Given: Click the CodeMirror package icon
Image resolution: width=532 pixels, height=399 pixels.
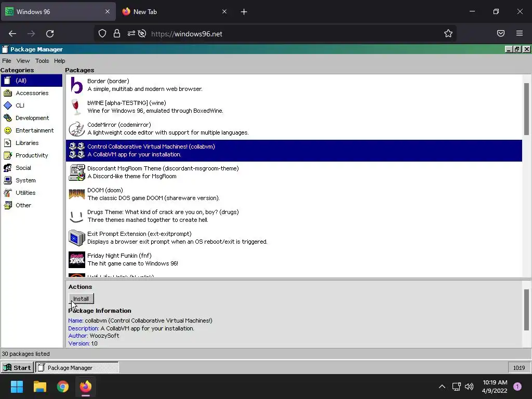Looking at the screenshot, I should 77,129.
